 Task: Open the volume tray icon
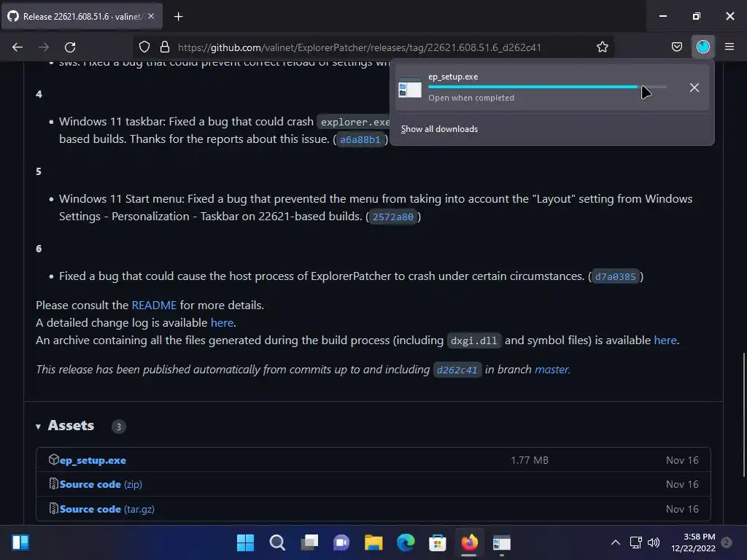(x=654, y=542)
